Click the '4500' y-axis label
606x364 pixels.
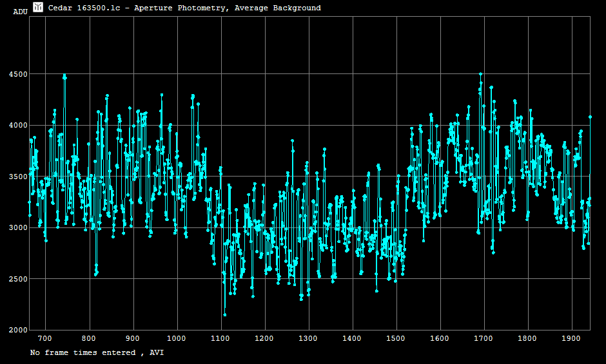[x=18, y=74]
